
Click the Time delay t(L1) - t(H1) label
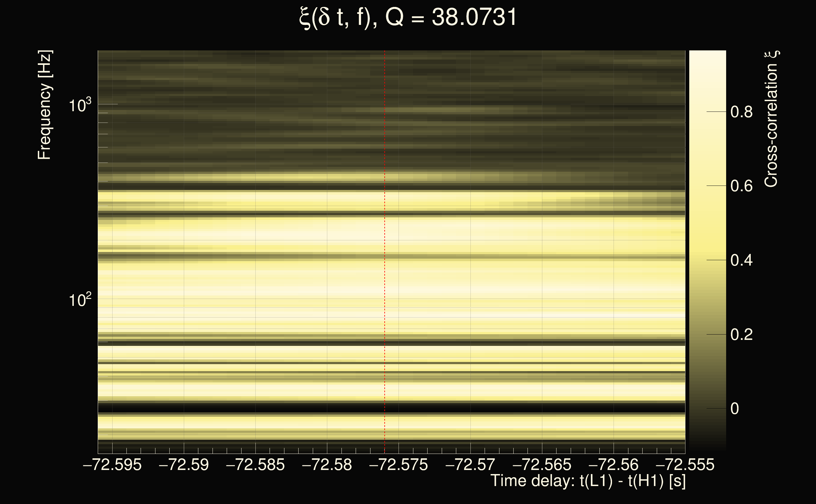click(588, 481)
